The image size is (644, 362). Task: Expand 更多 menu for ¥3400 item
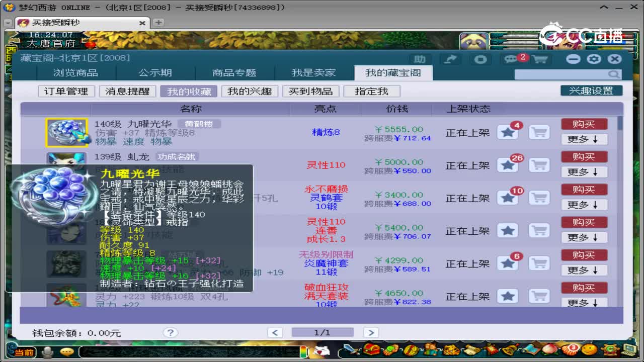584,205
